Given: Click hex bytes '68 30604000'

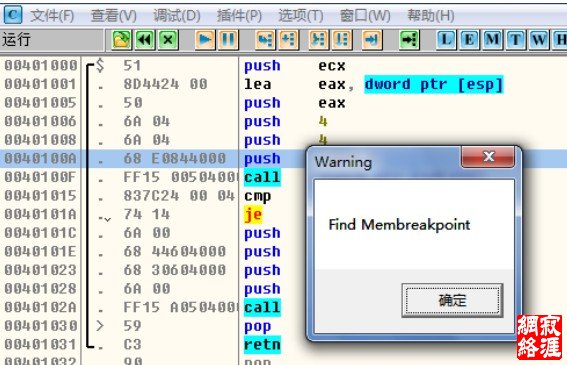Looking at the screenshot, I should coord(175,270).
